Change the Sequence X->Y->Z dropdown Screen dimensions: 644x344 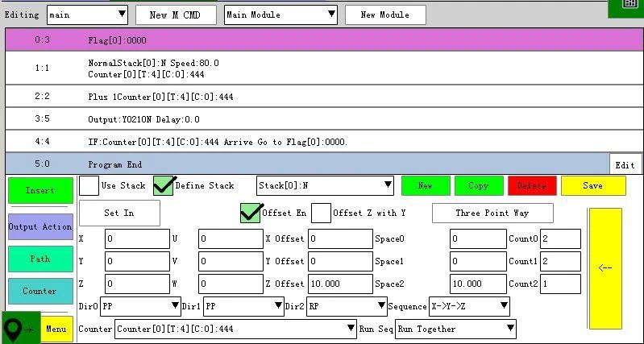(469, 306)
